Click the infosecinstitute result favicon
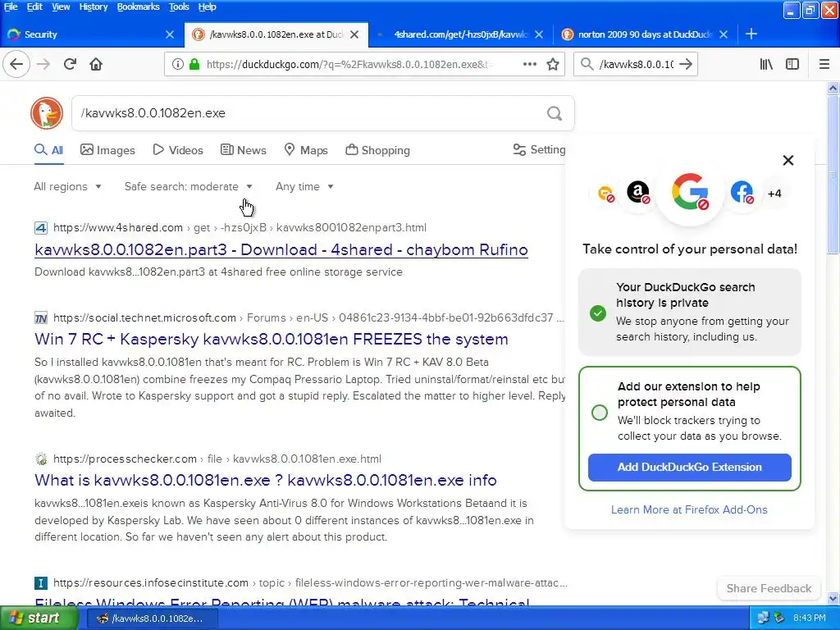 click(41, 583)
